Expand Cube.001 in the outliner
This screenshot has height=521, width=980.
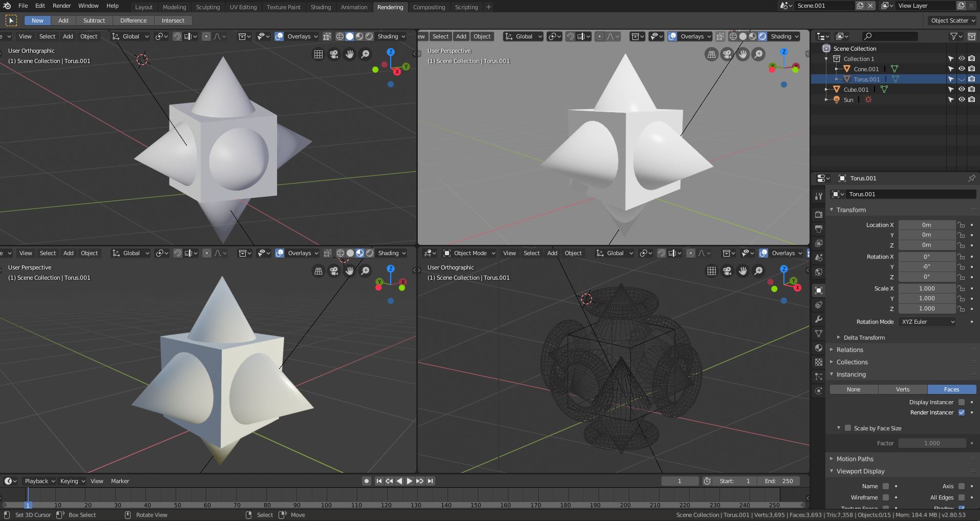pyautogui.click(x=826, y=89)
